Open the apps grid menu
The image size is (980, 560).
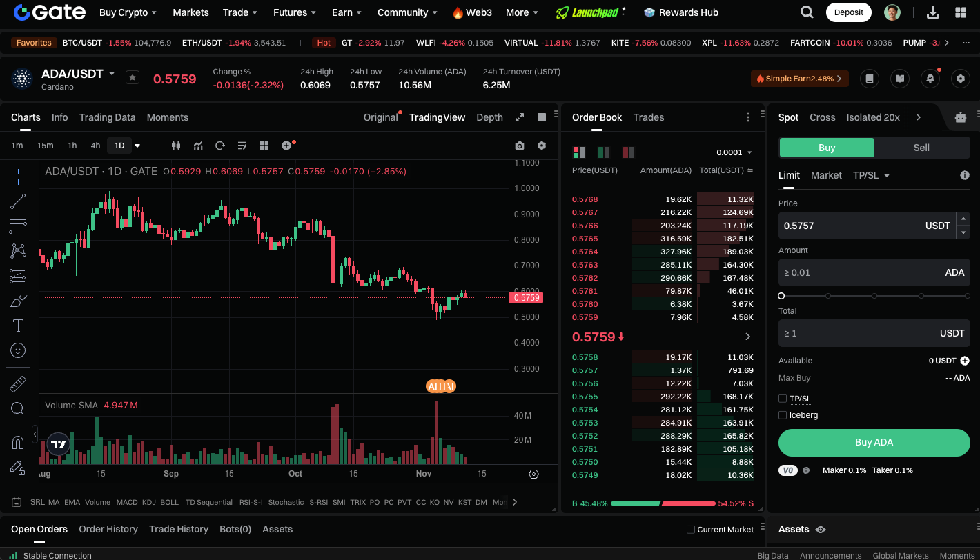coord(961,12)
